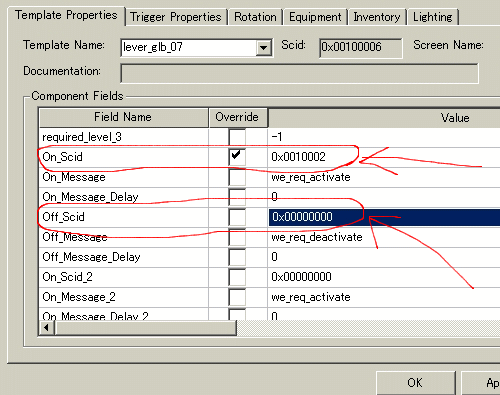Select the Off_Message value we_req_deactivate
The image size is (500, 395).
[x=317, y=237]
